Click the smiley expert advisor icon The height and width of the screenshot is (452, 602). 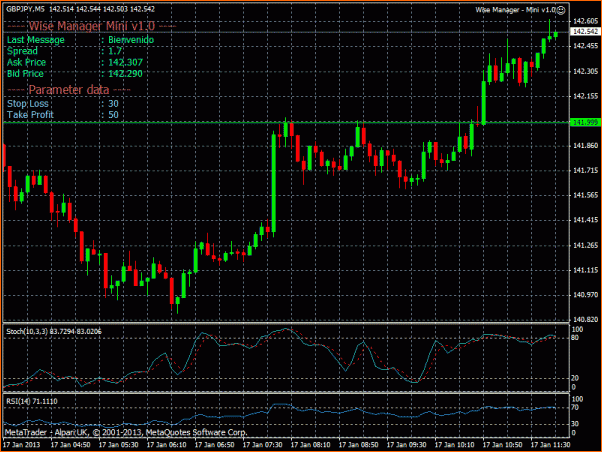pyautogui.click(x=561, y=10)
